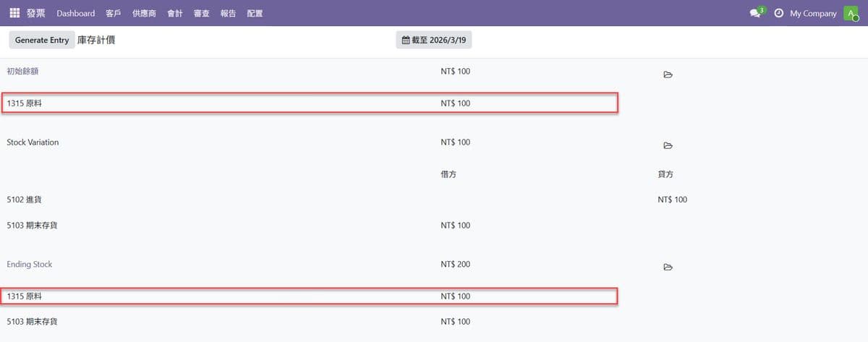Open folder icon for Stock Variation row
Image resolution: width=868 pixels, height=342 pixels.
tap(668, 145)
